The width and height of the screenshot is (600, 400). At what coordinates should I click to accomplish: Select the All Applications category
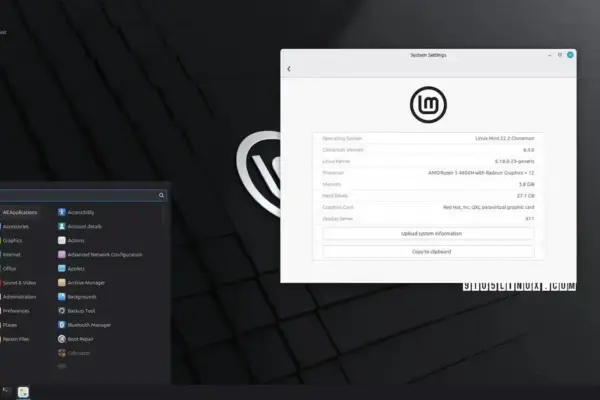(x=20, y=212)
